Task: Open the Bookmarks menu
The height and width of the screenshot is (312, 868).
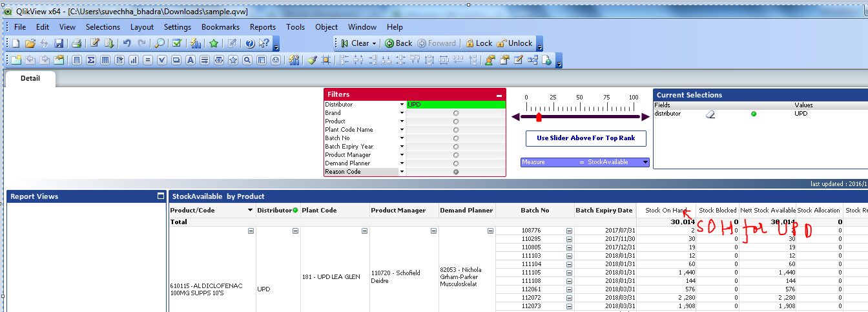Action: click(220, 27)
